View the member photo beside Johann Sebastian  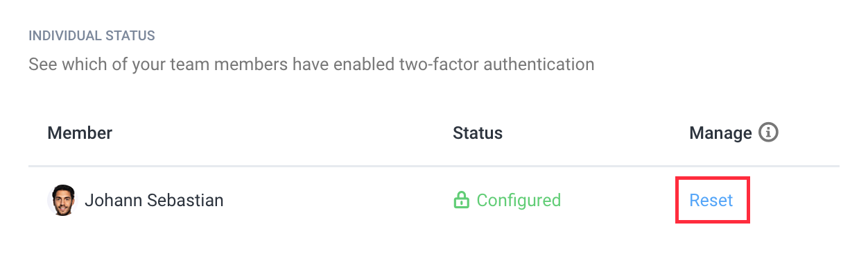click(x=63, y=201)
